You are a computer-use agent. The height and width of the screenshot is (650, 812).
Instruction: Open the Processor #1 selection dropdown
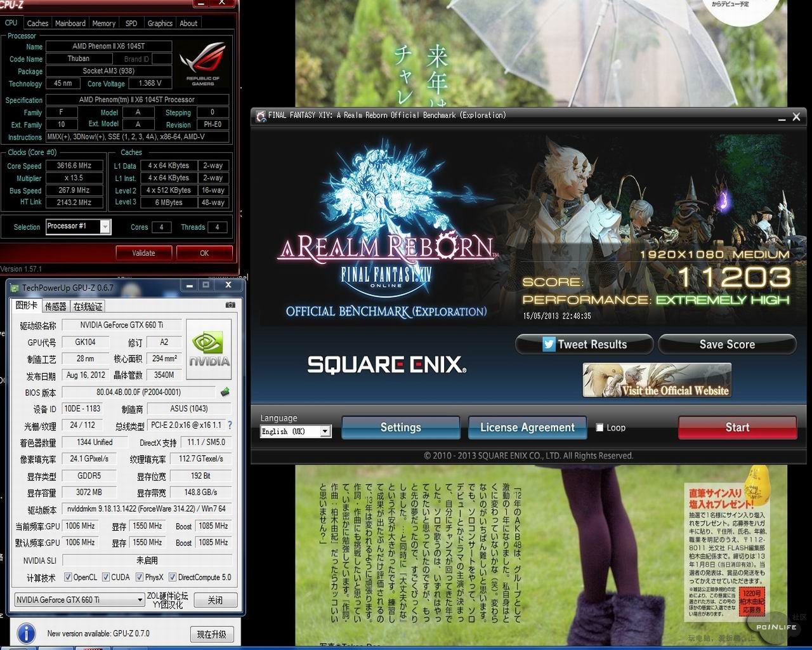[79, 227]
